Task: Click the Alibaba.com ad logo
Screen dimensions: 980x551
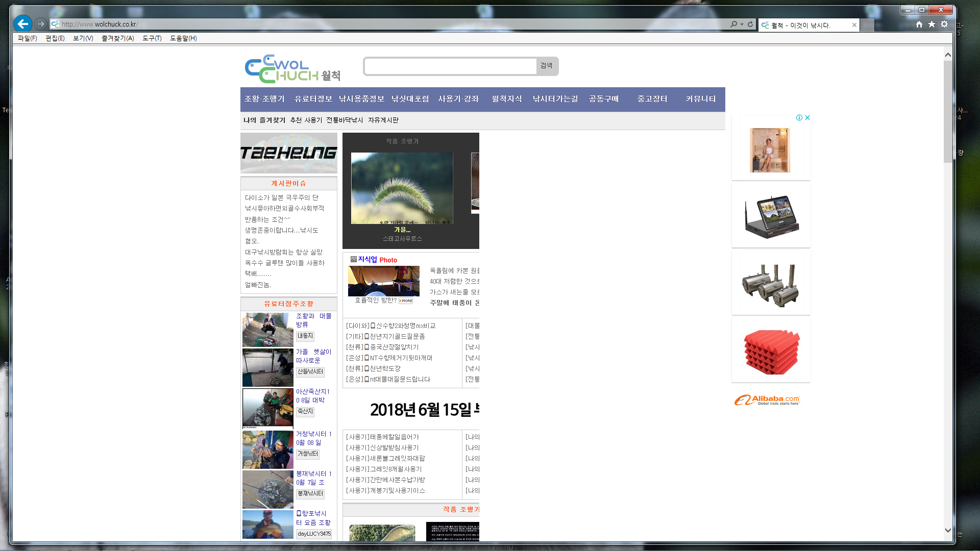Action: pos(767,400)
